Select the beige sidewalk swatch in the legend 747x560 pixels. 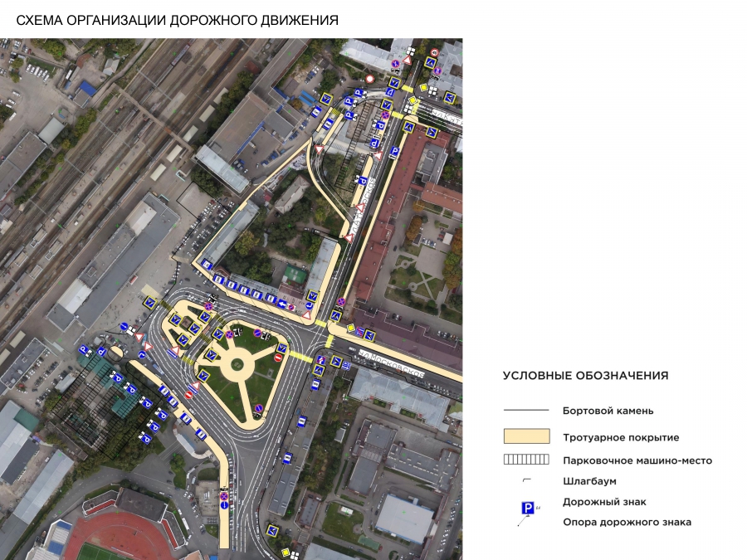[x=526, y=436]
